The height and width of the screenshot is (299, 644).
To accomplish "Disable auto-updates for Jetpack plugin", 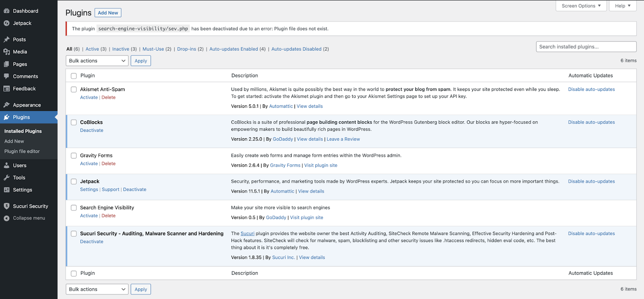I will [x=591, y=182].
